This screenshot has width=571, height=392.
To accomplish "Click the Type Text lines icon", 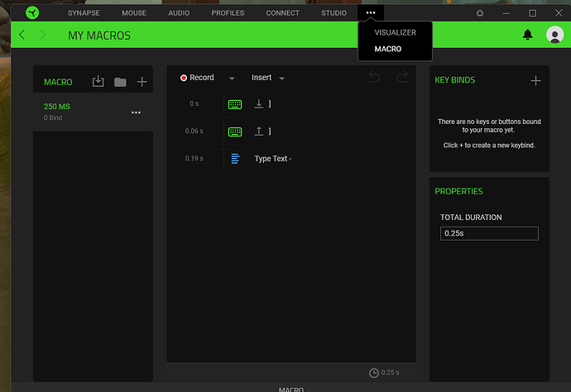I will click(235, 159).
